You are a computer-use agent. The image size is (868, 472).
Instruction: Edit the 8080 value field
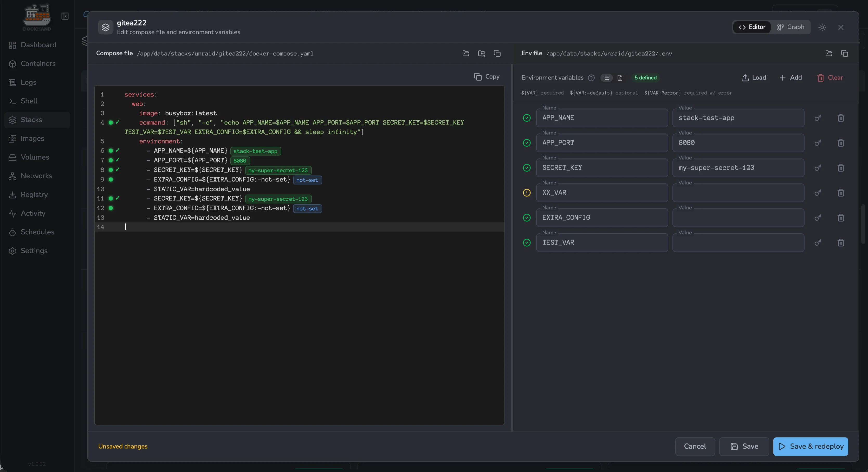point(738,143)
